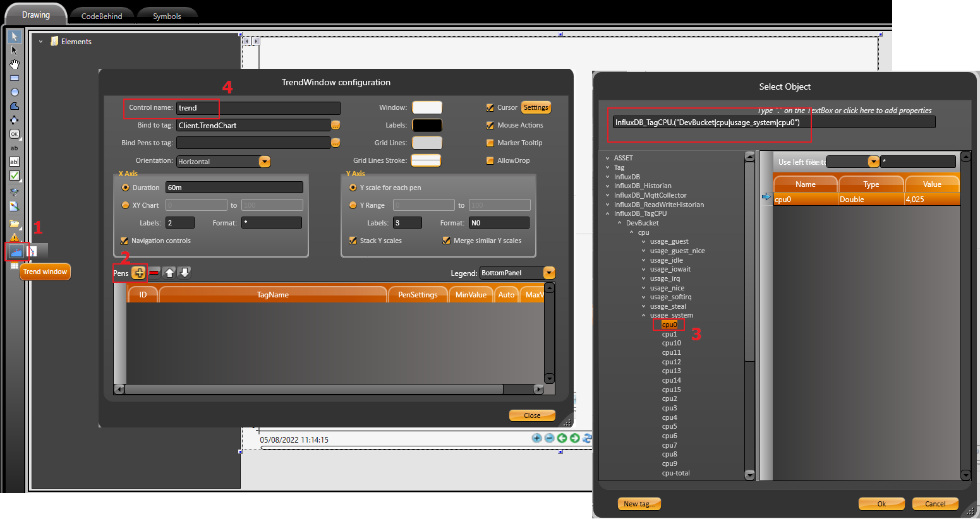980x519 pixels.
Task: Click the green back navigation arrow
Action: click(x=562, y=438)
